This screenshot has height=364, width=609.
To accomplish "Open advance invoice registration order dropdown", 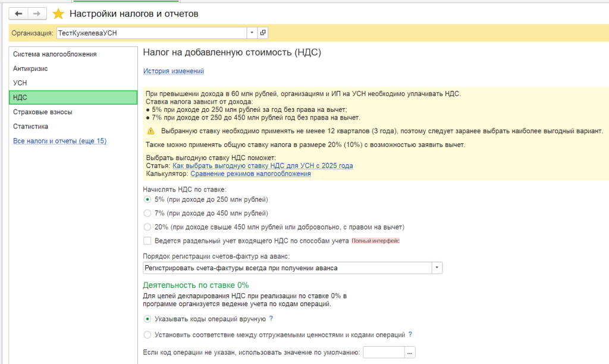I will click(437, 268).
